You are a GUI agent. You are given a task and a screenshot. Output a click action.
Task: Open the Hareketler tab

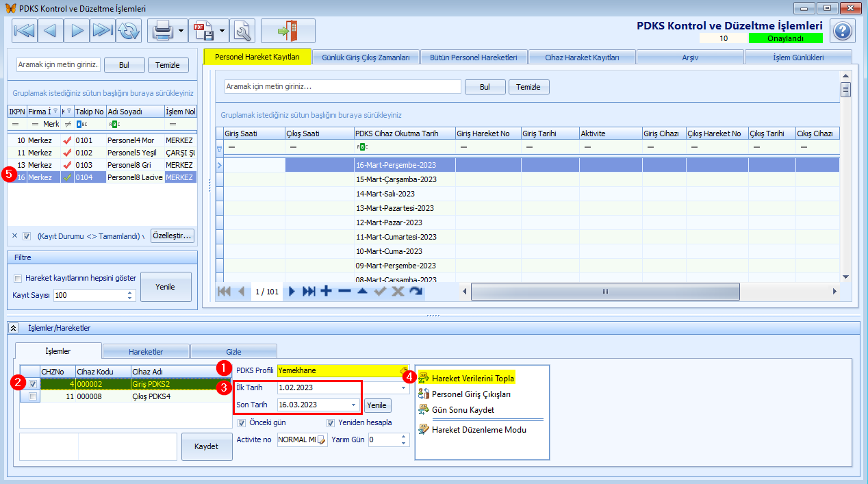click(x=146, y=351)
